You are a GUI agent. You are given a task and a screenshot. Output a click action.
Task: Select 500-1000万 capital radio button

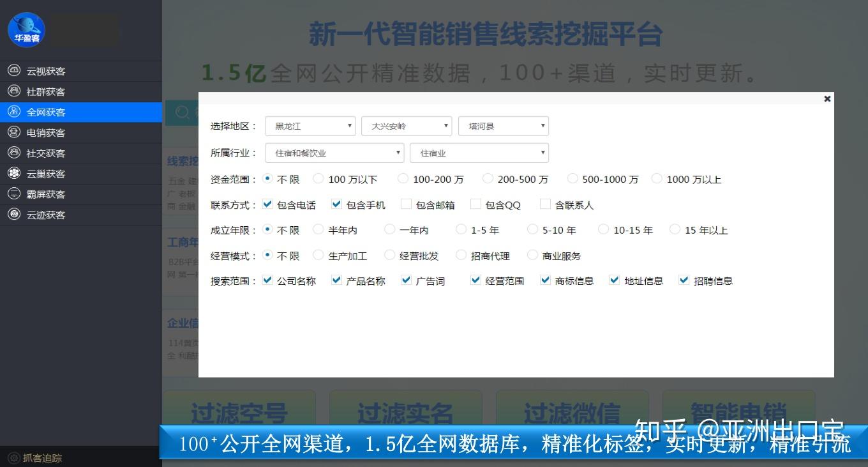coord(572,178)
